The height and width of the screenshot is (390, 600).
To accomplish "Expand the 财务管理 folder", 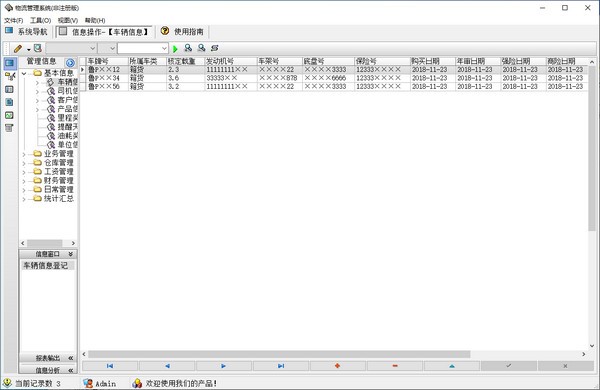I will click(x=24, y=181).
